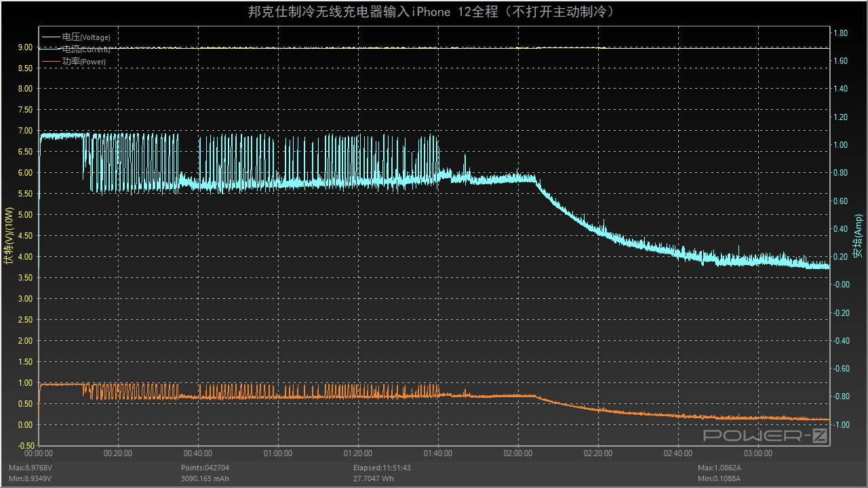Click the POWER-Z logo watermark
Image resolution: width=868 pixels, height=488 pixels.
click(765, 436)
